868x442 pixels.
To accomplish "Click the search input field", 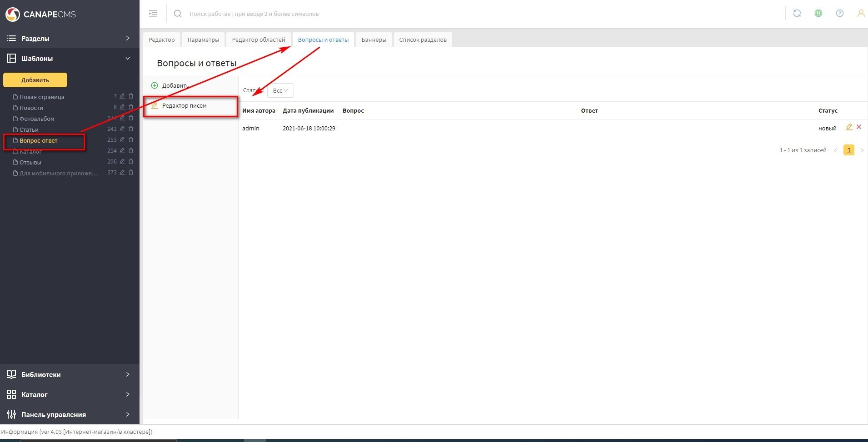I will 318,14.
